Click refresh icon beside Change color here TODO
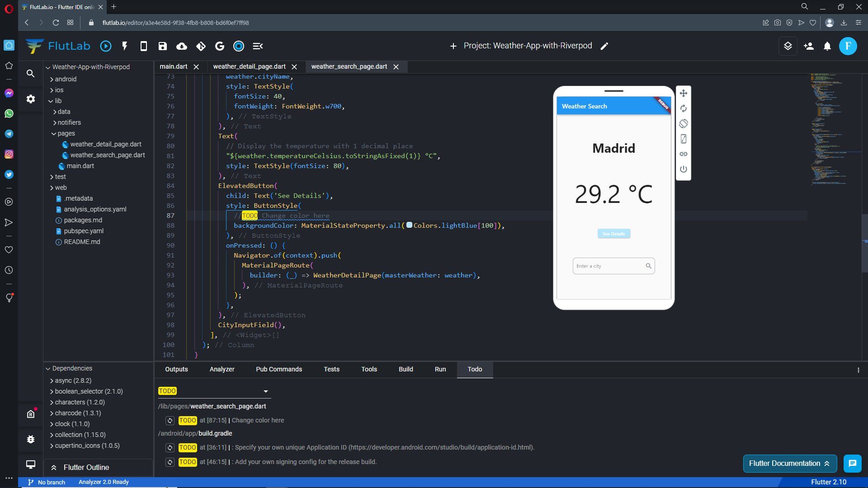 (x=170, y=421)
